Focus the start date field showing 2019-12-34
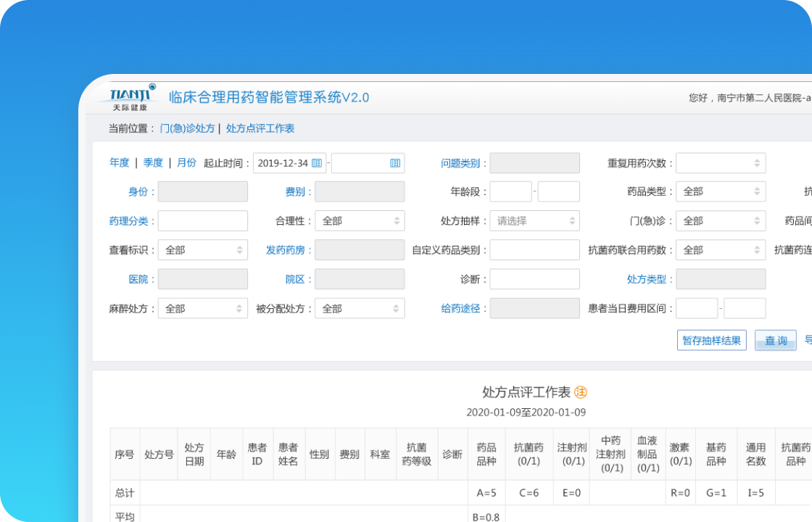Viewport: 812px width, 522px height. [x=289, y=163]
